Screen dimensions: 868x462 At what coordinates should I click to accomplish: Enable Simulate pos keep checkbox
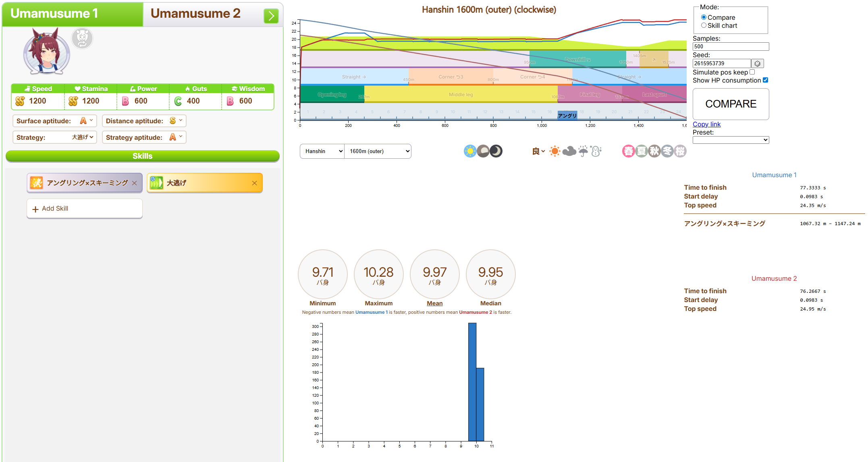(752, 72)
